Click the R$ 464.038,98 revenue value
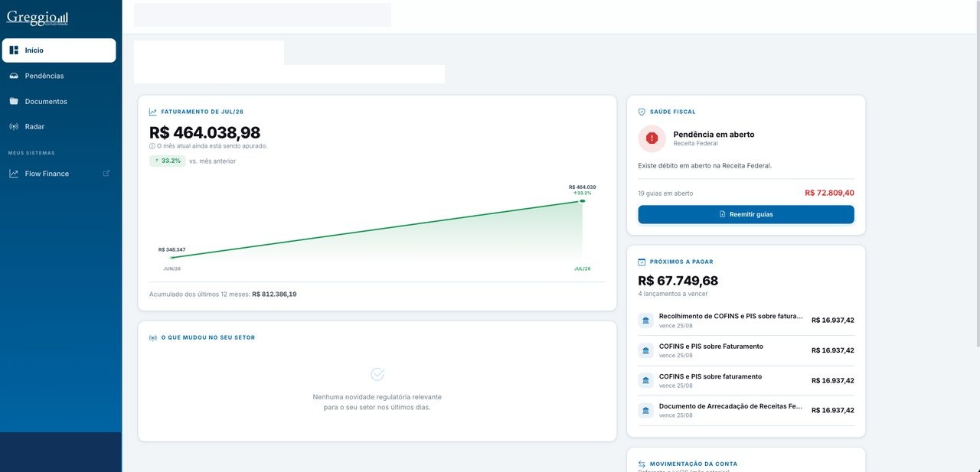This screenshot has height=472, width=980. (204, 132)
